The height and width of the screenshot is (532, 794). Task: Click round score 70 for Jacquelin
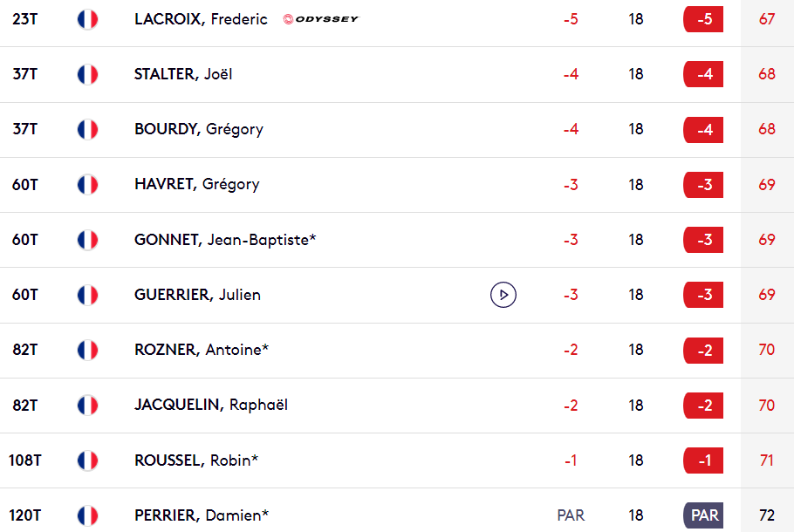(x=767, y=406)
